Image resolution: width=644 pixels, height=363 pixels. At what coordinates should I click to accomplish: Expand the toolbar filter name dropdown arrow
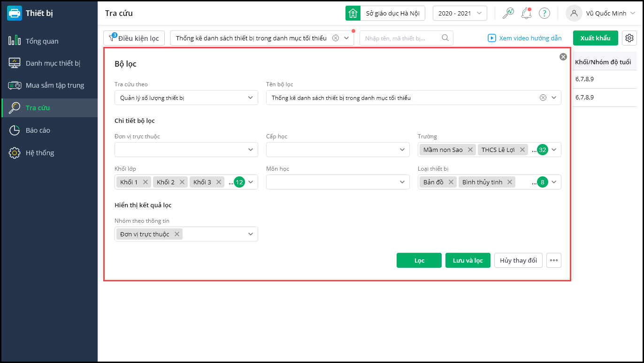pos(346,38)
